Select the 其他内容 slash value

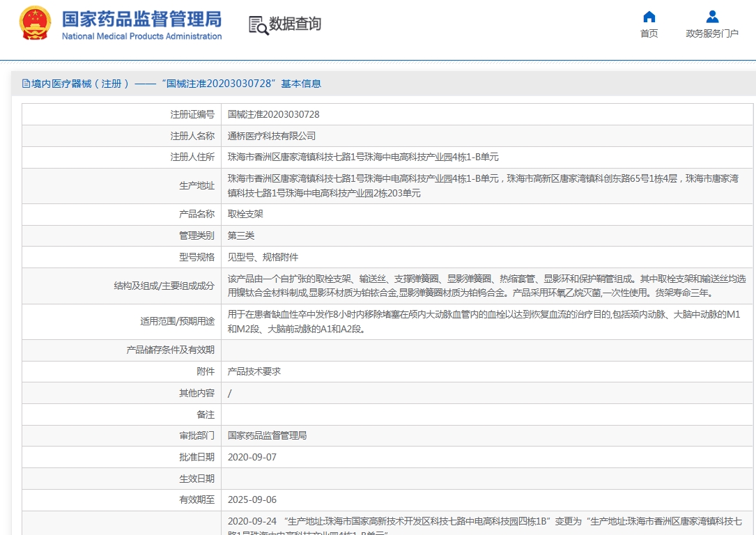tap(229, 394)
